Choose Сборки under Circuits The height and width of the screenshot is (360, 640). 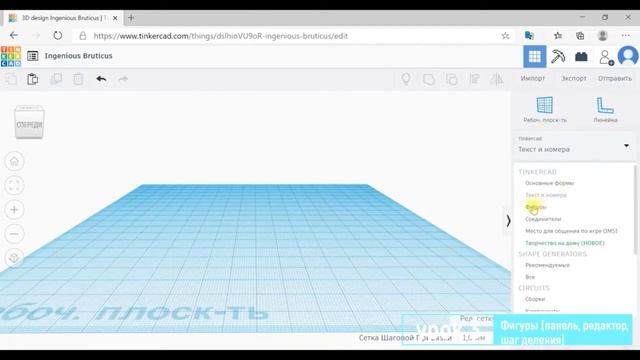tap(535, 299)
